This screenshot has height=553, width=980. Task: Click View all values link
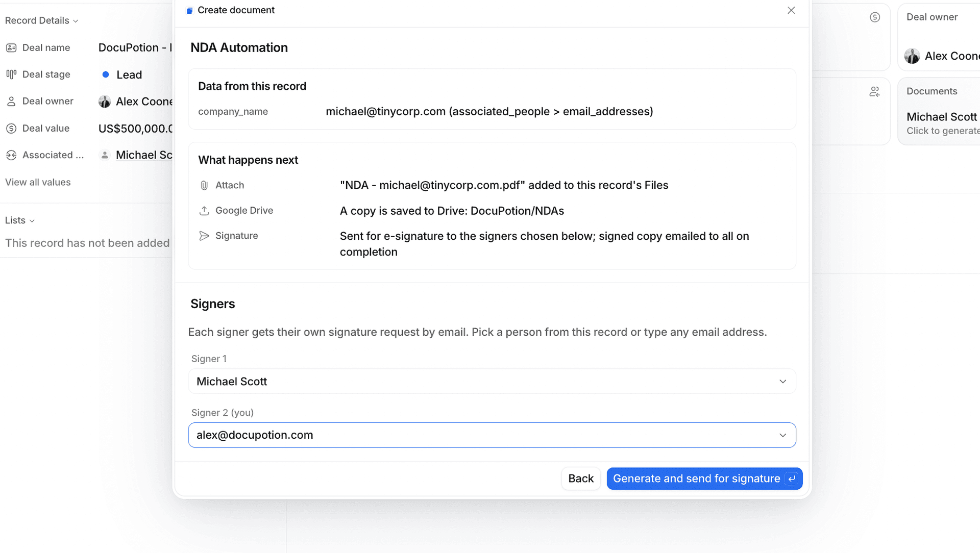(38, 182)
